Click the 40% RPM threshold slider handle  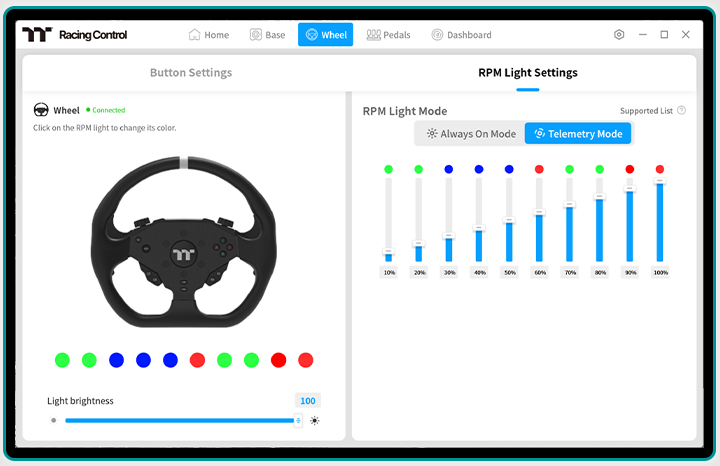479,228
